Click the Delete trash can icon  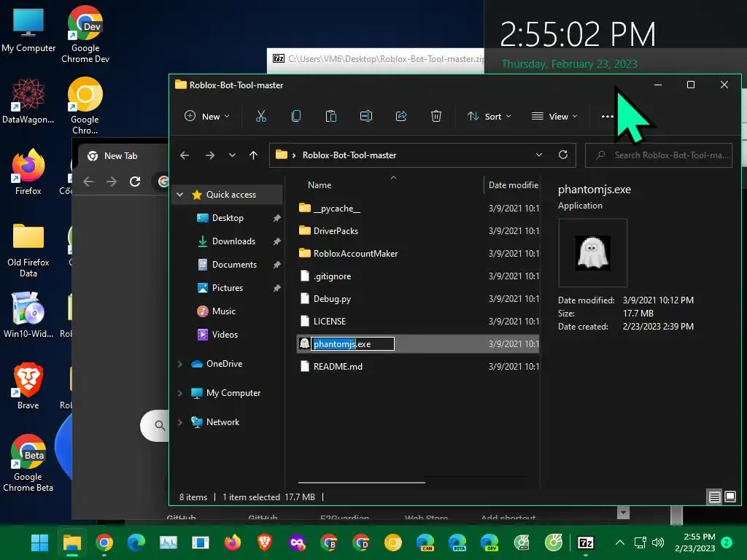436,116
